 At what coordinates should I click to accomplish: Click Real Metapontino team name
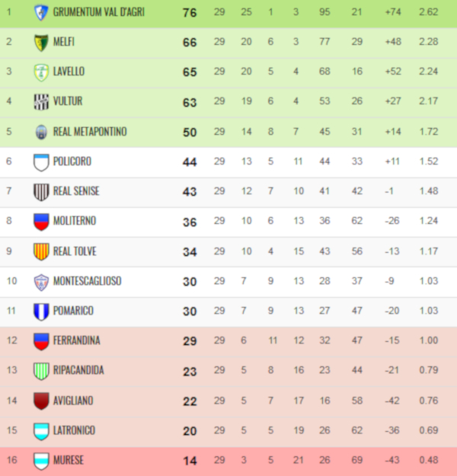click(90, 132)
